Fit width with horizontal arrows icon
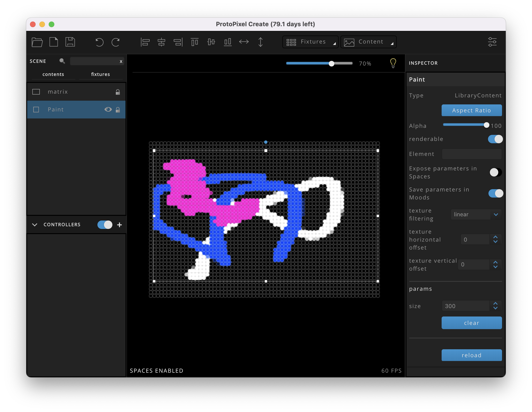This screenshot has height=412, width=532. coord(244,42)
